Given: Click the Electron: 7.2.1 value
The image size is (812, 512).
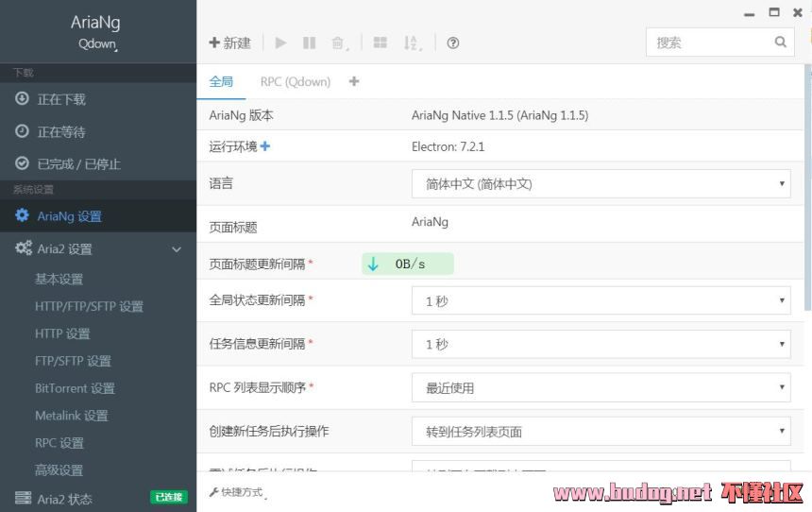Looking at the screenshot, I should (448, 146).
